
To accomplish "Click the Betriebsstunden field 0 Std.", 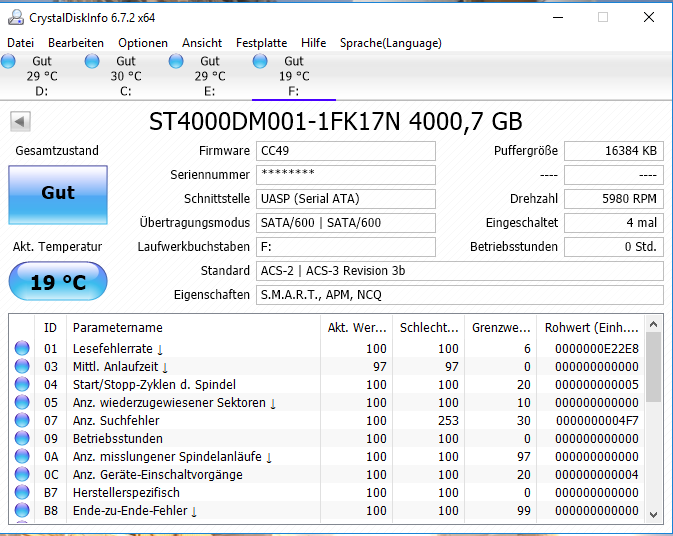I will click(614, 247).
